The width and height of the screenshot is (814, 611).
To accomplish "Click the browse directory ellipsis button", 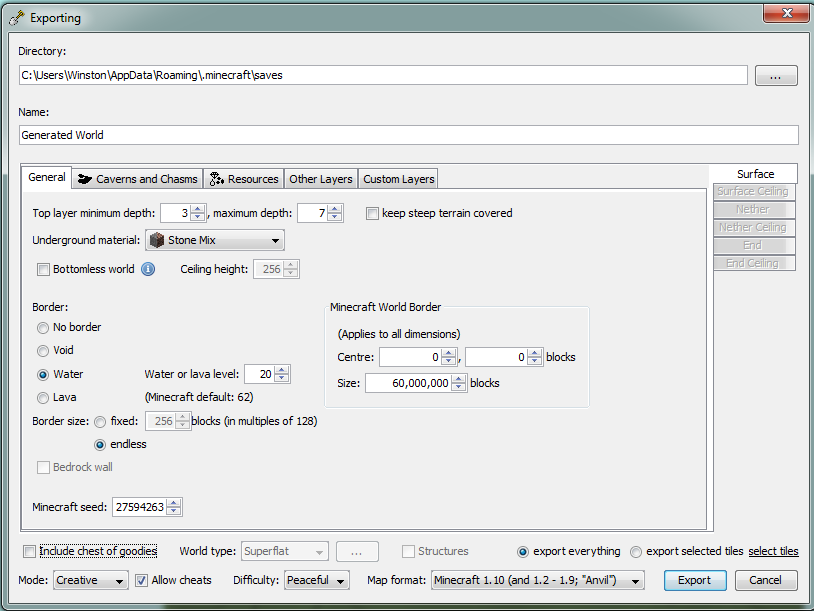I will pyautogui.click(x=775, y=75).
